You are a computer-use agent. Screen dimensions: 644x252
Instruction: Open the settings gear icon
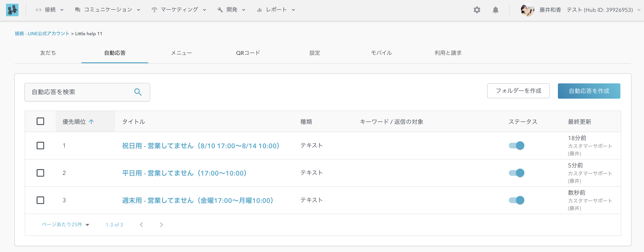click(477, 10)
